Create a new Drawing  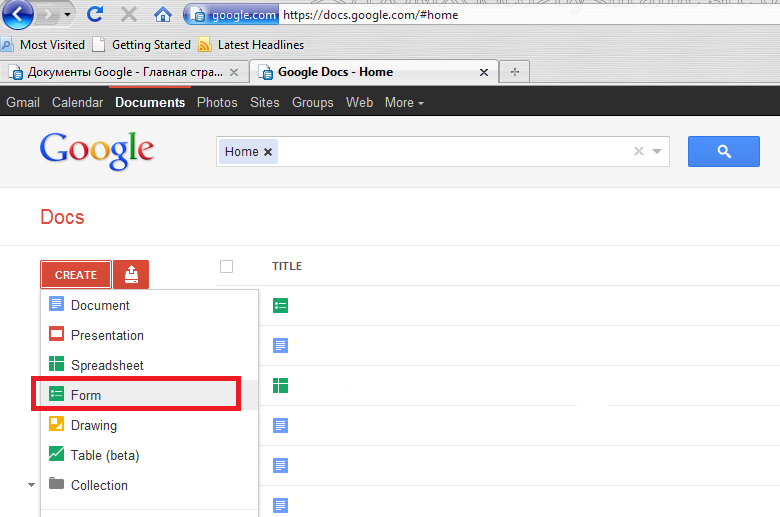[149, 425]
